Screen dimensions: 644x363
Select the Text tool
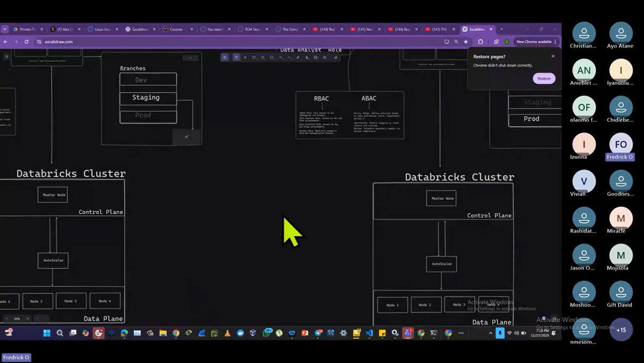[x=306, y=57]
